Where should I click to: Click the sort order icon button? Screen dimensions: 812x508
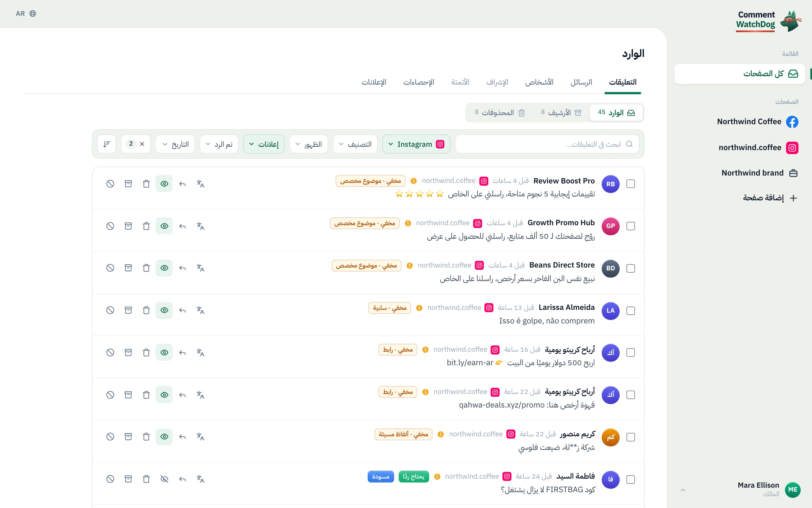pyautogui.click(x=107, y=144)
